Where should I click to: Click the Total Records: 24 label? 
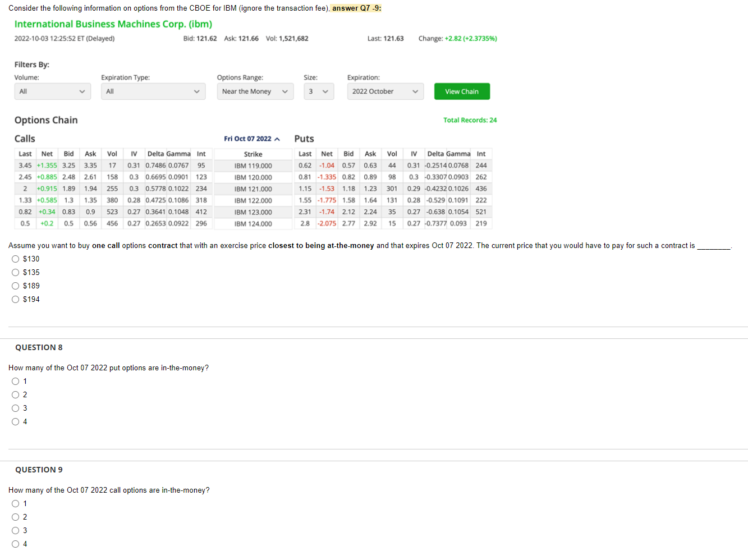tap(470, 120)
